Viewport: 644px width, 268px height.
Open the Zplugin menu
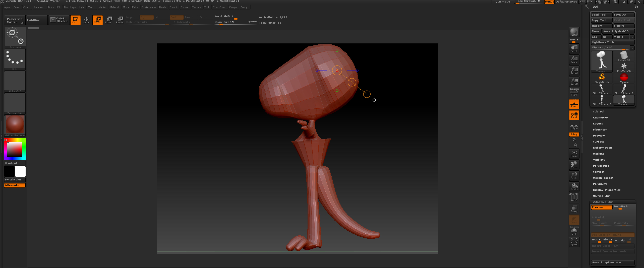tap(233, 7)
